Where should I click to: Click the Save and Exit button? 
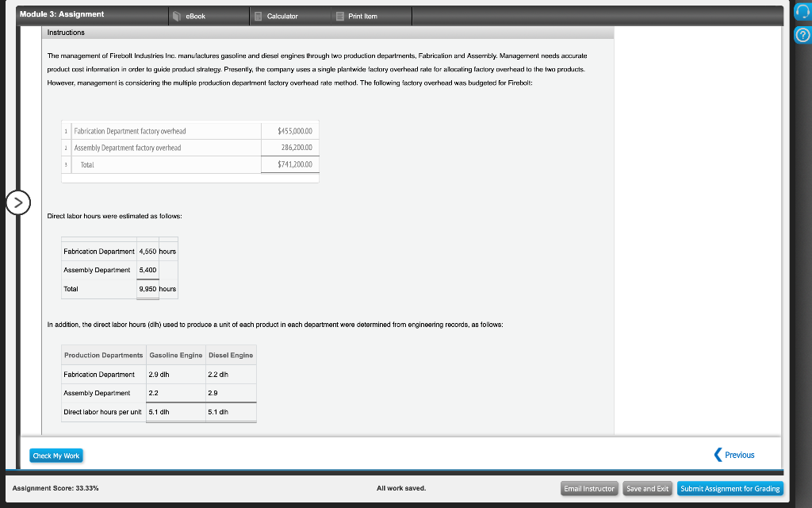click(x=647, y=488)
